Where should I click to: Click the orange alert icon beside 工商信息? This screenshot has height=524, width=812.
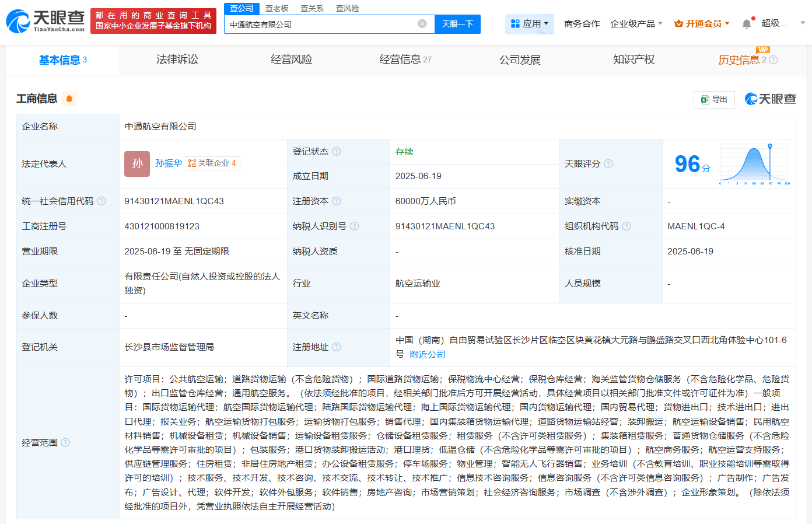[x=69, y=99]
